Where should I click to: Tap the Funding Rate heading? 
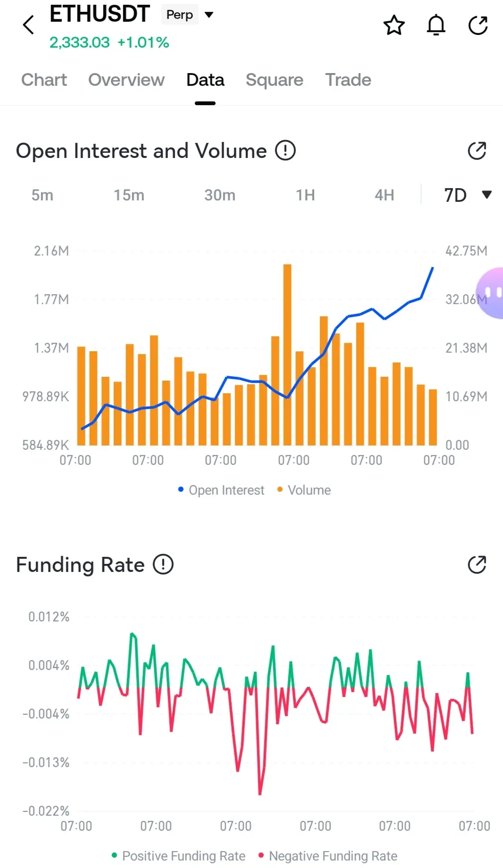pyautogui.click(x=80, y=564)
